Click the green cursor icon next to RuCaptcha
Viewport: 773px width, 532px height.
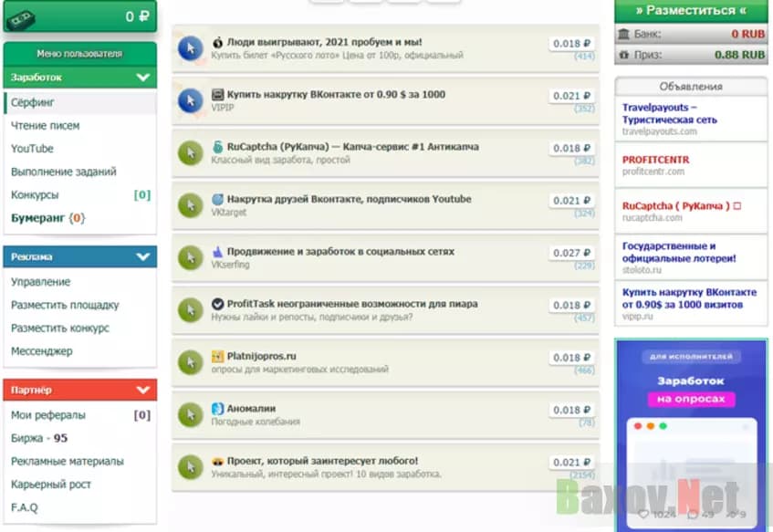point(190,153)
